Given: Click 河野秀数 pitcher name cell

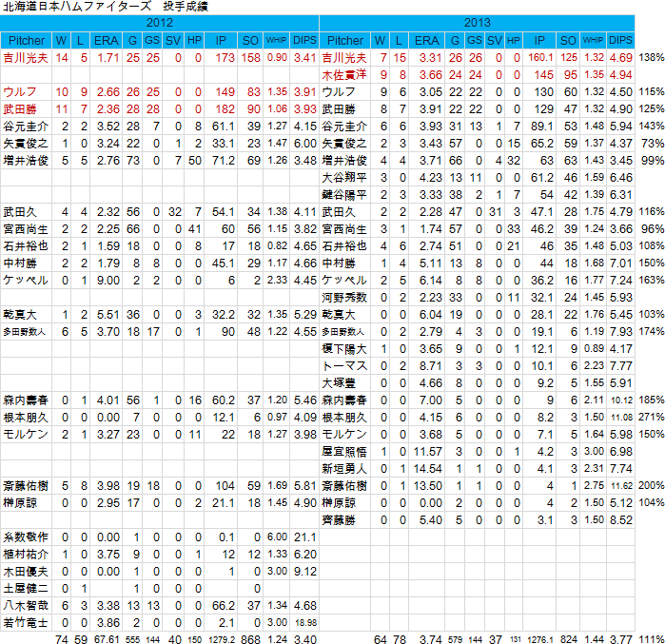Looking at the screenshot, I should (x=344, y=298).
